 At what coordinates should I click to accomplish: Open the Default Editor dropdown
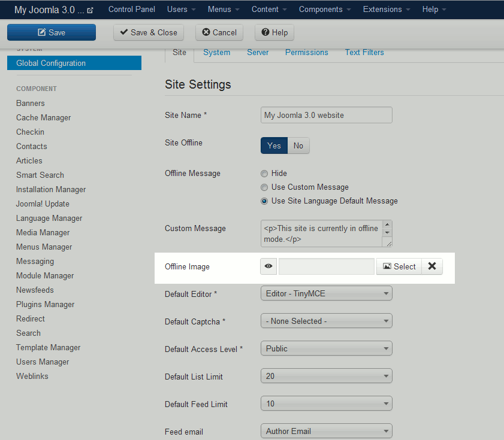pos(326,293)
